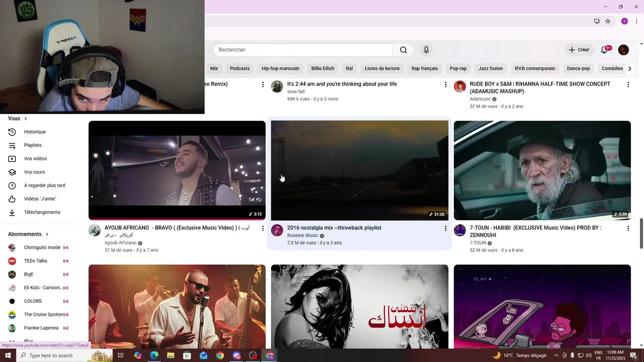Viewport: 644px width, 362px height.
Task: Select the R'n'B contemporain chip
Action: click(x=535, y=68)
